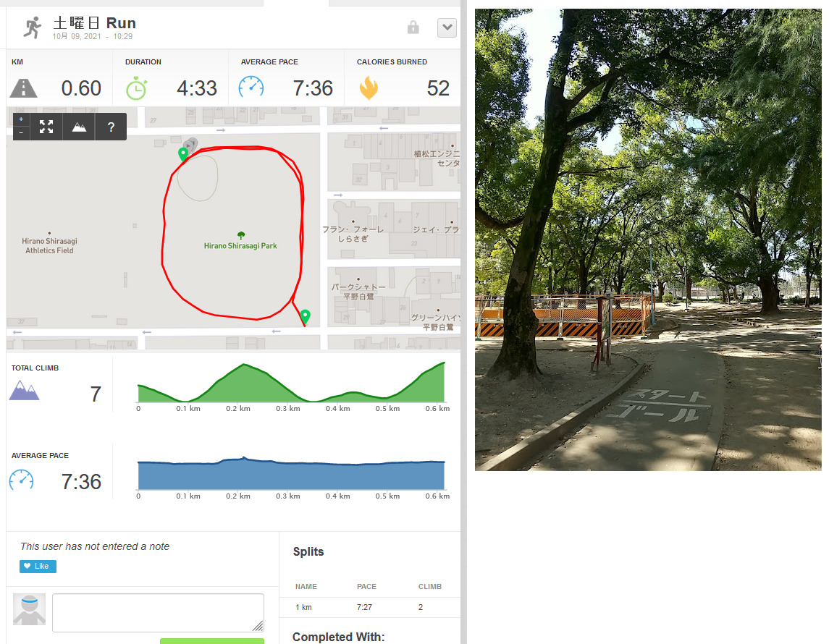Click the PACE column header in Splits
Screen dimensions: 829x644
[366, 586]
